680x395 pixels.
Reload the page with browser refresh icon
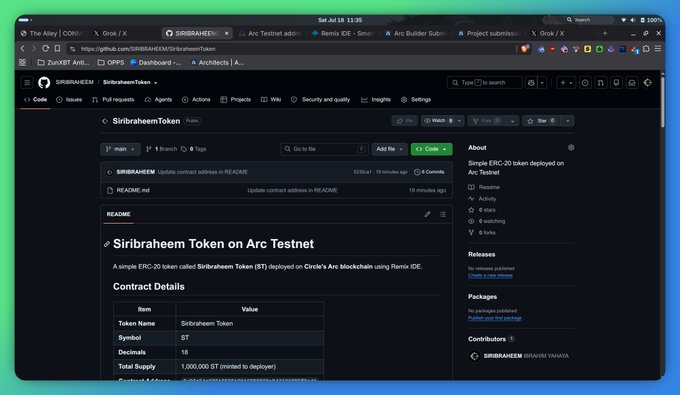[x=45, y=49]
